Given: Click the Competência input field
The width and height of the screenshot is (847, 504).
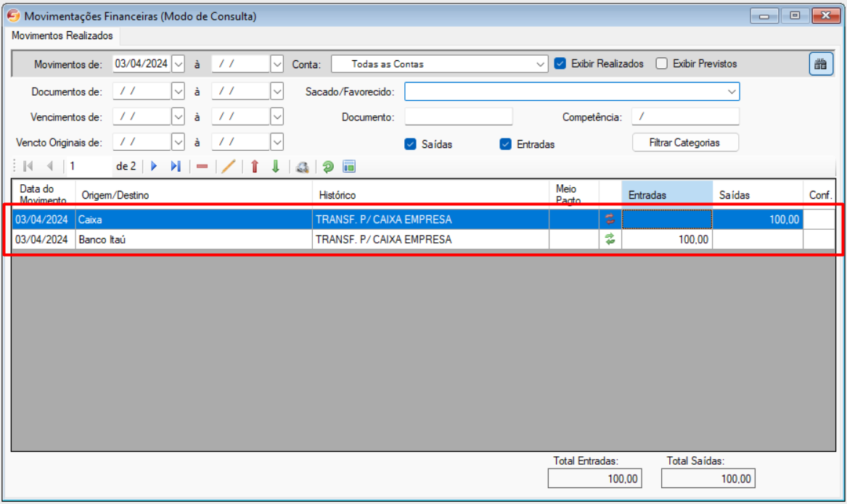Looking at the screenshot, I should pos(685,117).
